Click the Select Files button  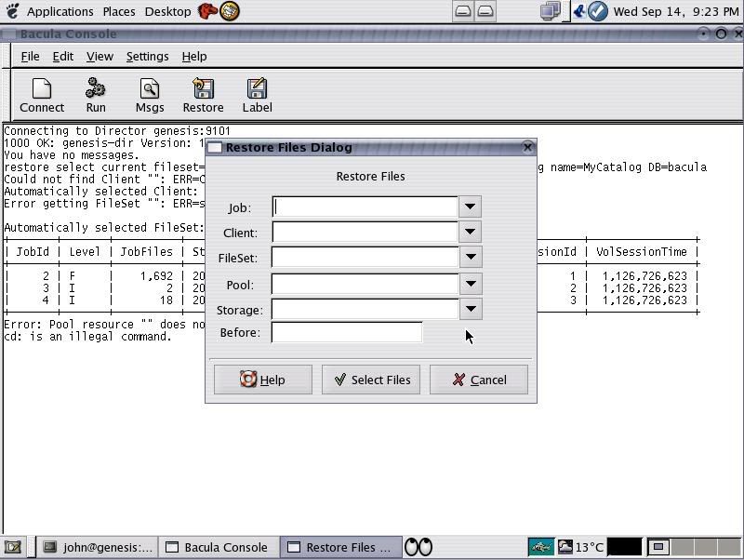point(371,380)
